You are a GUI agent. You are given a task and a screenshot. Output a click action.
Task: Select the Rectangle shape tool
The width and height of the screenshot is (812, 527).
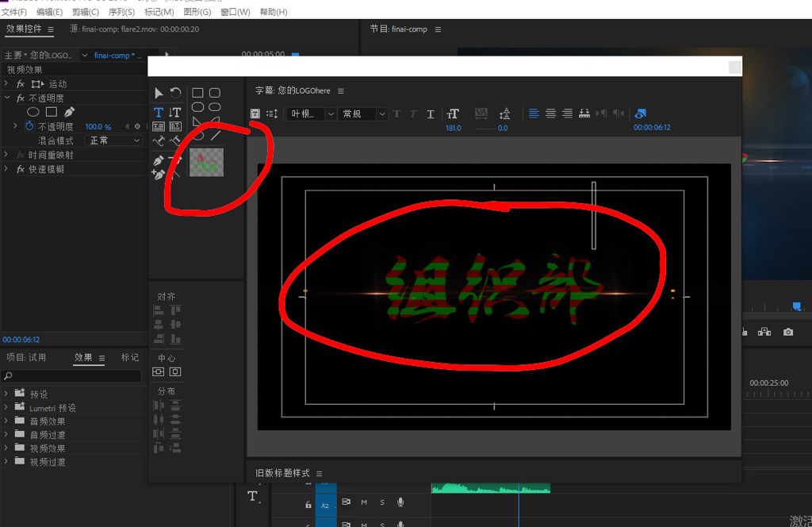point(198,93)
